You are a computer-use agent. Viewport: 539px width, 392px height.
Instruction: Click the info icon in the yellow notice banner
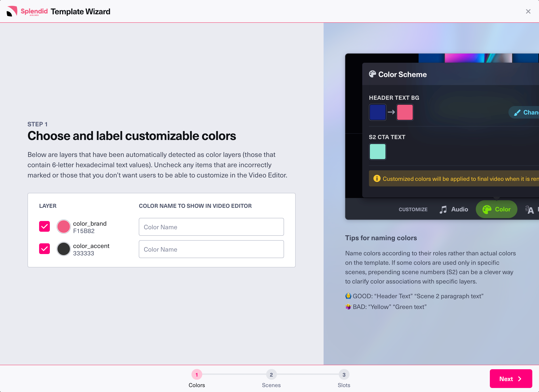pyautogui.click(x=377, y=179)
